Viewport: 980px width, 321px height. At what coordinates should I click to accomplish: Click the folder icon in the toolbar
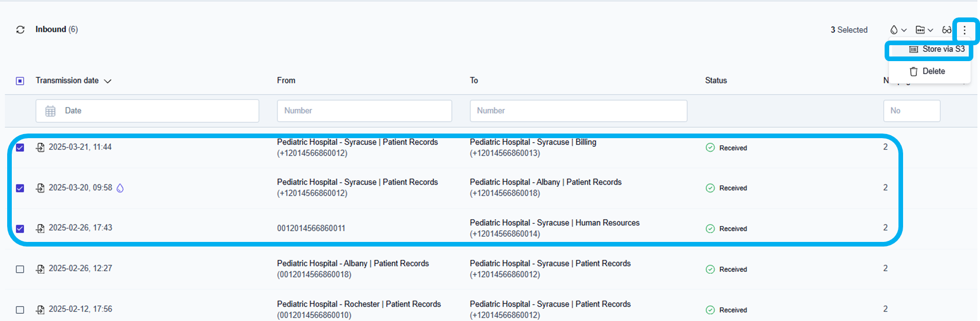tap(921, 30)
